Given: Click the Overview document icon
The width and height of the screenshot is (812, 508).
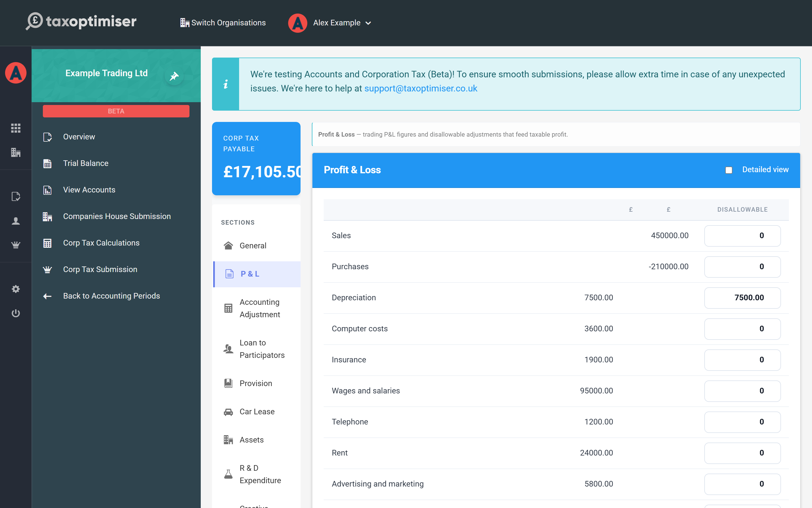Looking at the screenshot, I should point(48,137).
